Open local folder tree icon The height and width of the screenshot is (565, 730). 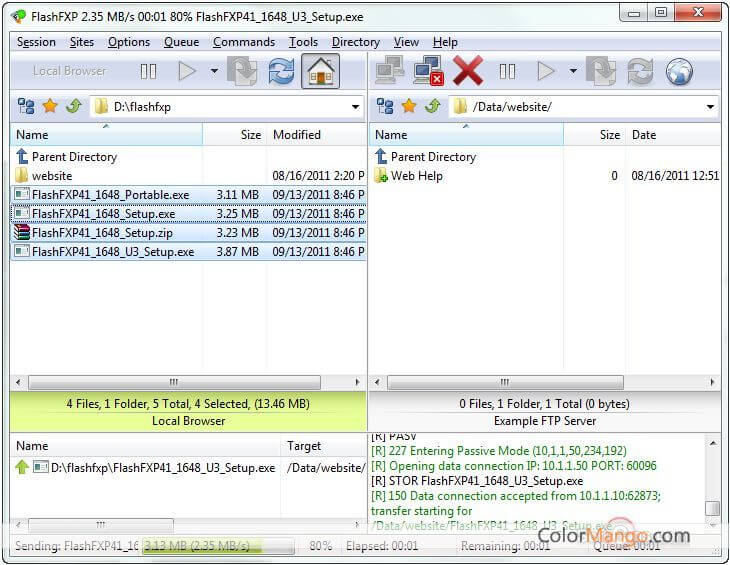26,107
